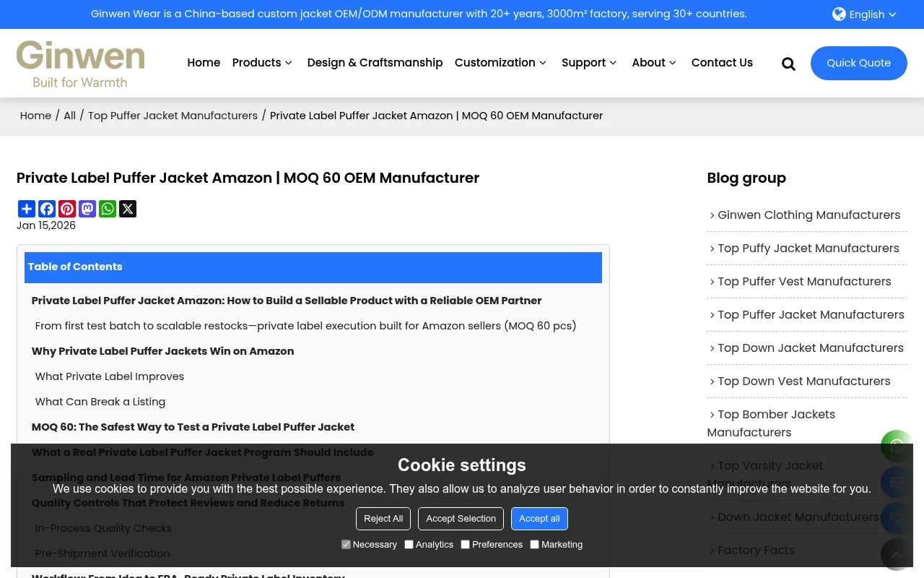Click the article title above the share icons

tap(248, 178)
